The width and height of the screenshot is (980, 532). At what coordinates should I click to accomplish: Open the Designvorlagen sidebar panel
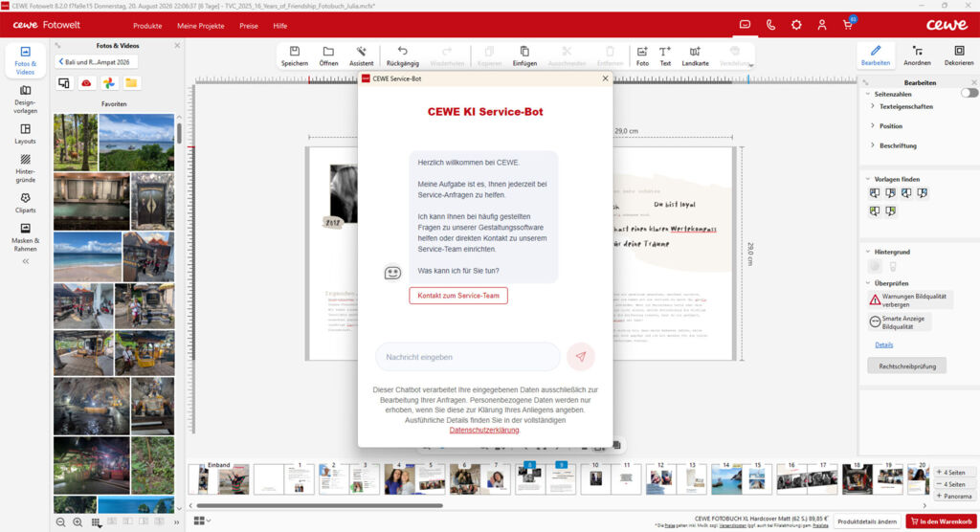tap(25, 100)
